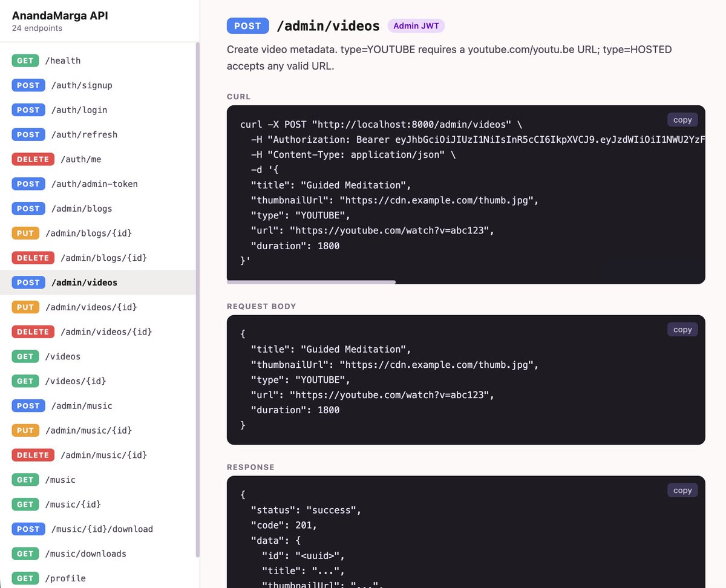
Task: Click the "title" line in request body
Action: 331,349
